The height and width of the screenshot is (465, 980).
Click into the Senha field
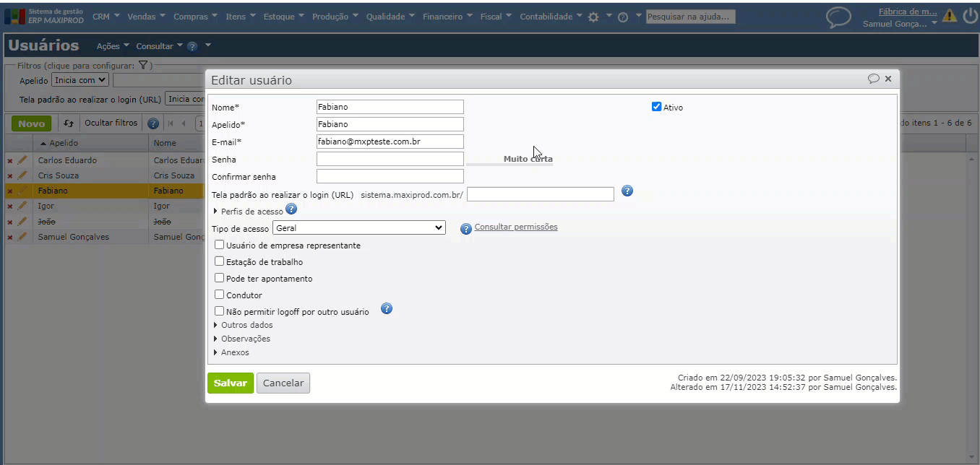coord(390,159)
